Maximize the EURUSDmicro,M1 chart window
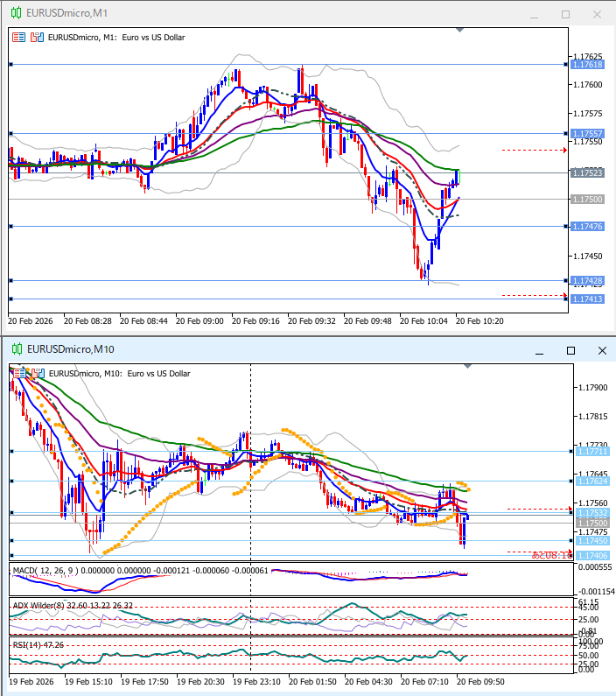616x696 pixels. point(565,15)
